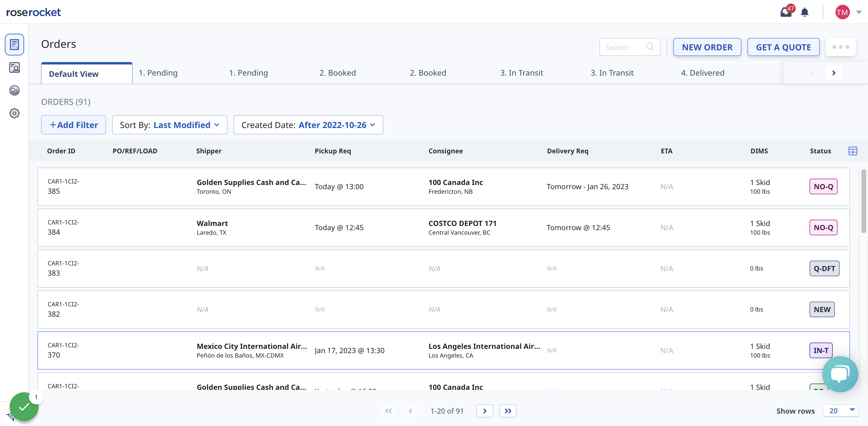Switch to the first 1. Pending tab
The image size is (868, 426).
[x=158, y=73]
